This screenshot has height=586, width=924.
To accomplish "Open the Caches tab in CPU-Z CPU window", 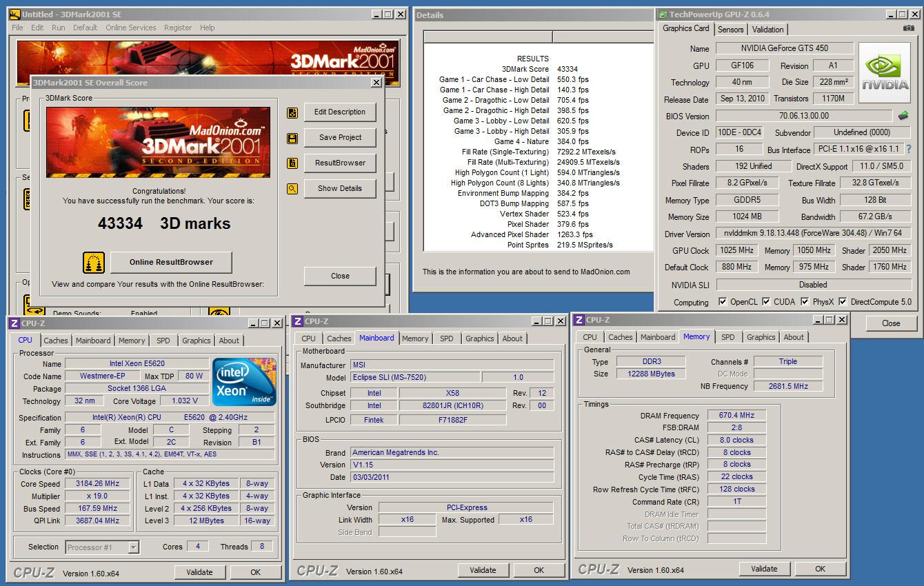I will tap(56, 341).
